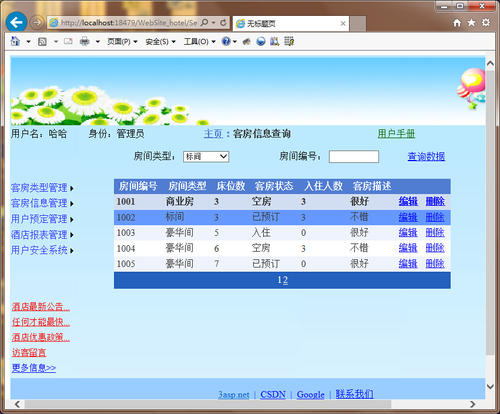Open the 更多信息>> link
Viewport: 500px width, 414px height.
pyautogui.click(x=34, y=368)
